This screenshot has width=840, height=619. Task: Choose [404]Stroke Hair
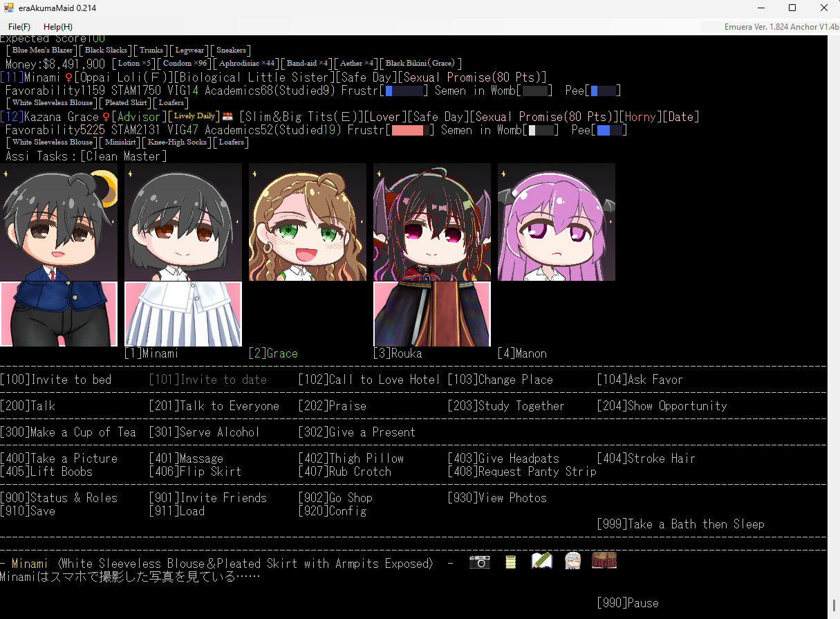[646, 459]
